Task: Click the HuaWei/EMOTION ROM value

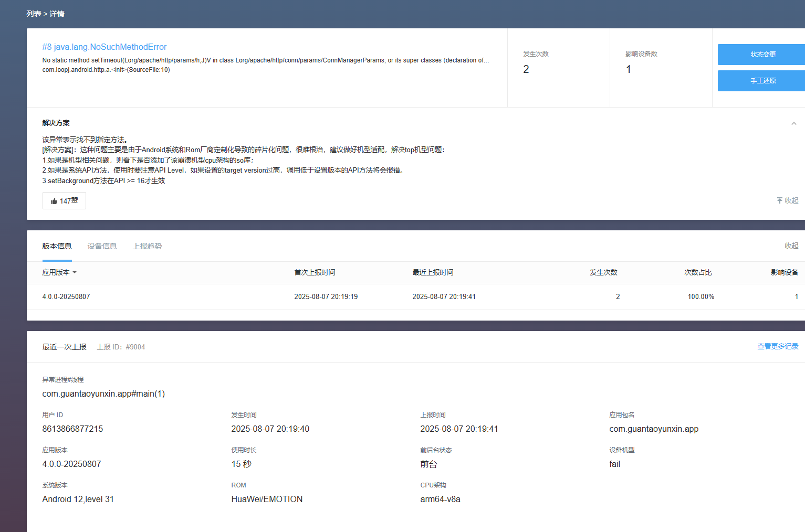Action: click(267, 499)
